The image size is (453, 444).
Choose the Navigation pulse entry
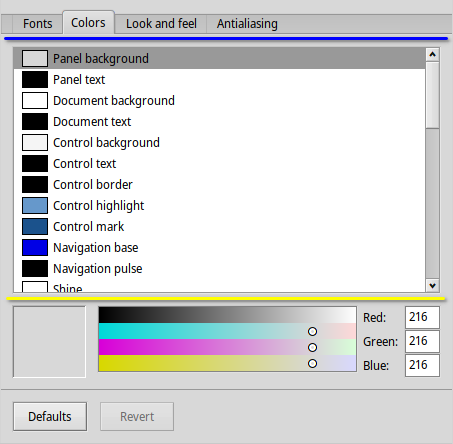click(x=219, y=269)
